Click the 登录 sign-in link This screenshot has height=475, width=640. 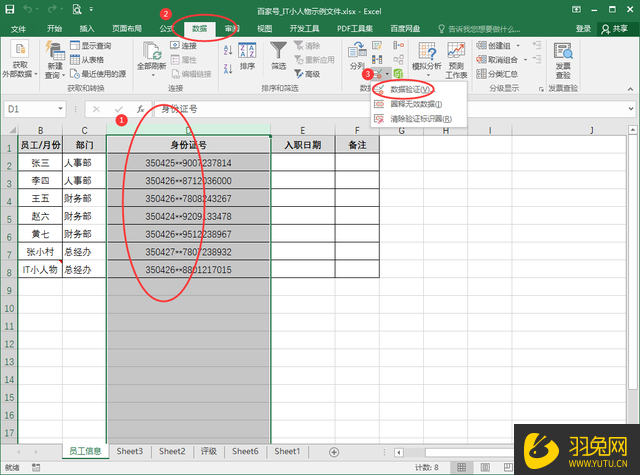tap(583, 29)
